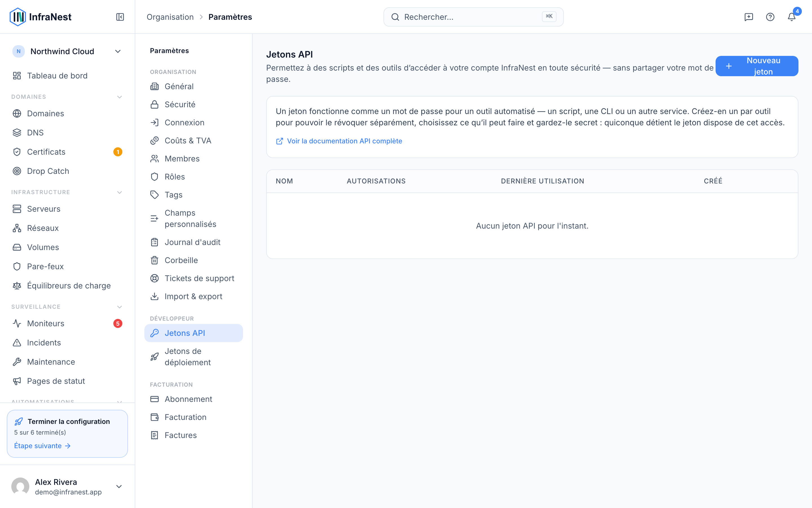Click the Jetons de déploiement rocket icon
Screen dimensions: 812x508
coord(154,357)
